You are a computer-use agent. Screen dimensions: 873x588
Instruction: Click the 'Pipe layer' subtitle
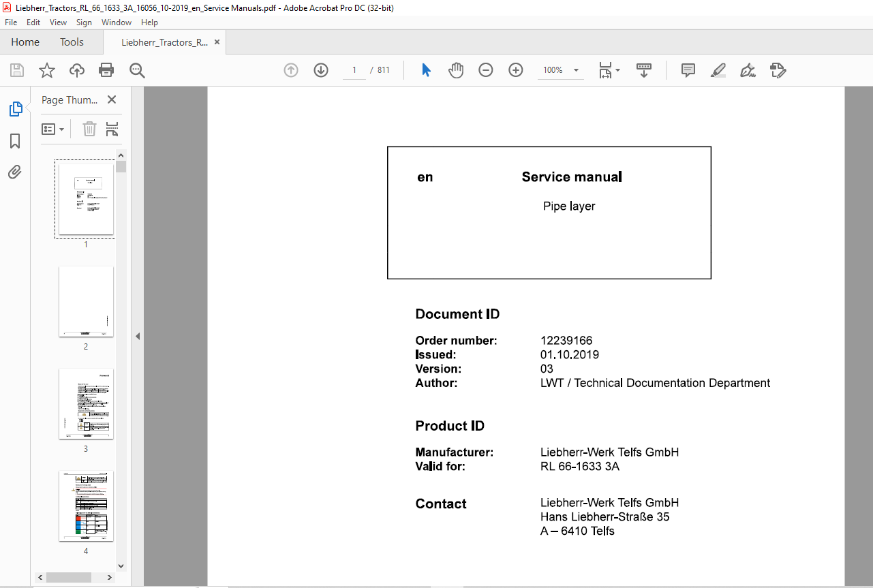(569, 206)
